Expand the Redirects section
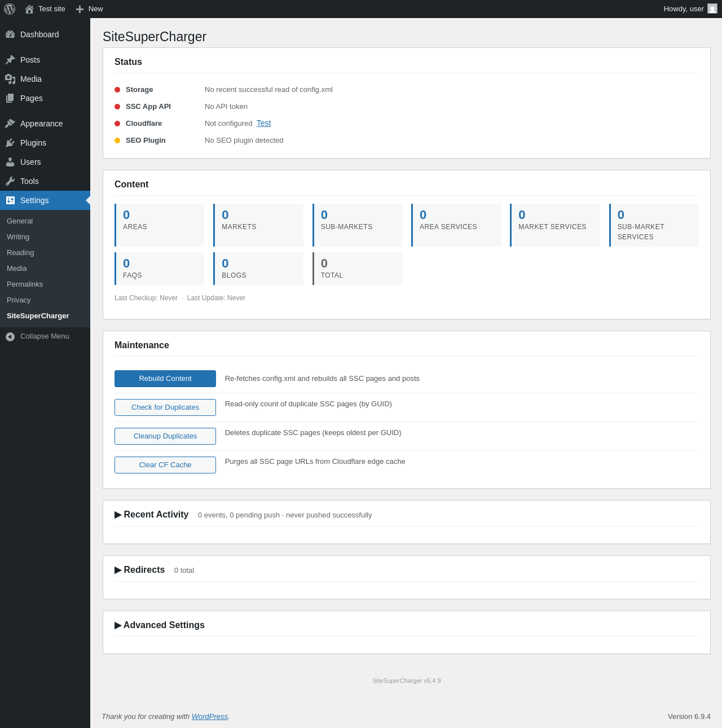The width and height of the screenshot is (722, 728). [139, 570]
